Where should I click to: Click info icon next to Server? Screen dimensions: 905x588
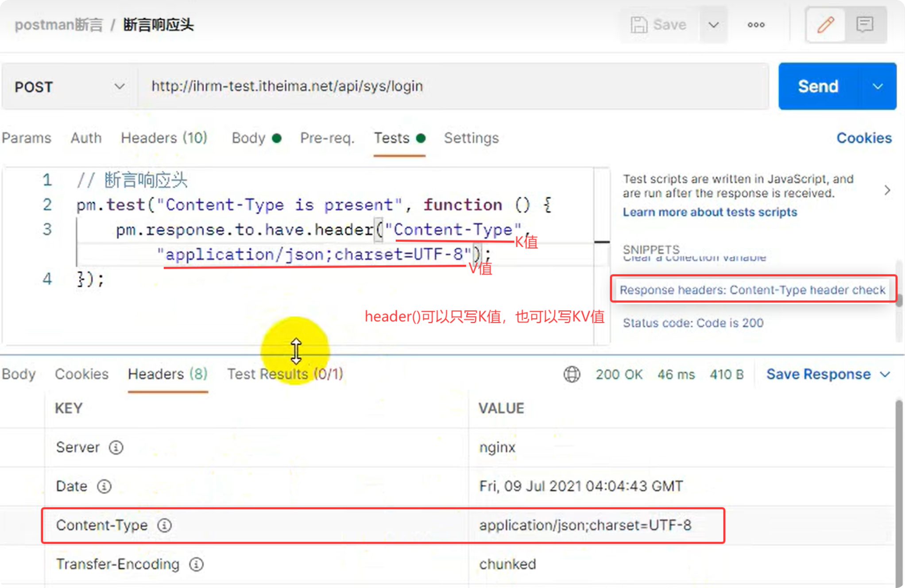[116, 447]
